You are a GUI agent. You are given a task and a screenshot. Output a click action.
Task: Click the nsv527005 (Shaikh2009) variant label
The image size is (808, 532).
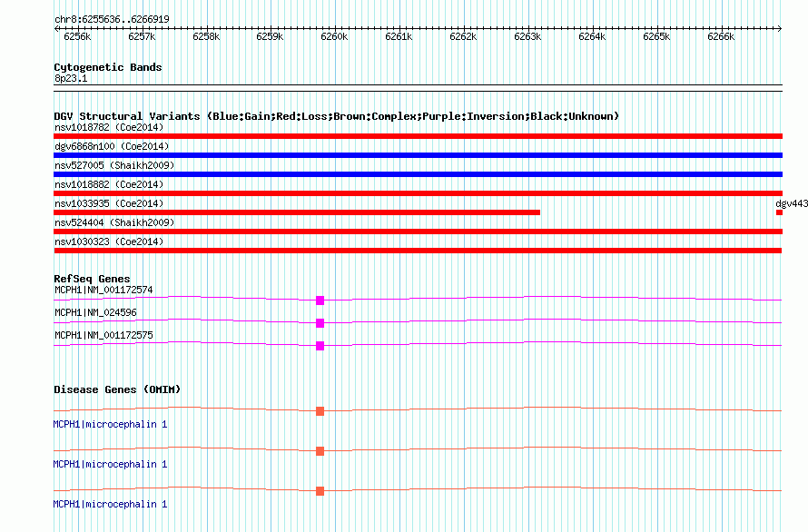pyautogui.click(x=114, y=165)
